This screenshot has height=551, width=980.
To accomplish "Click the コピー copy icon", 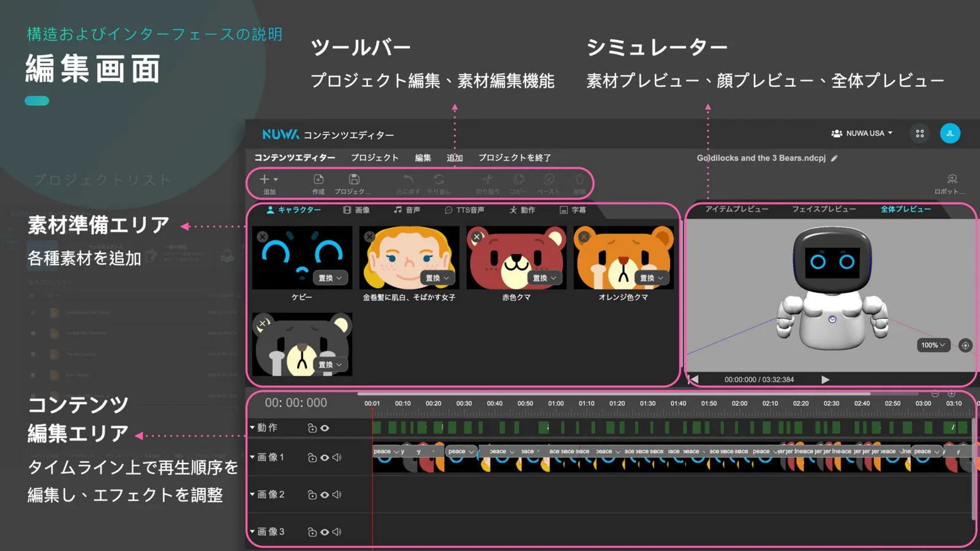I will click(x=518, y=179).
